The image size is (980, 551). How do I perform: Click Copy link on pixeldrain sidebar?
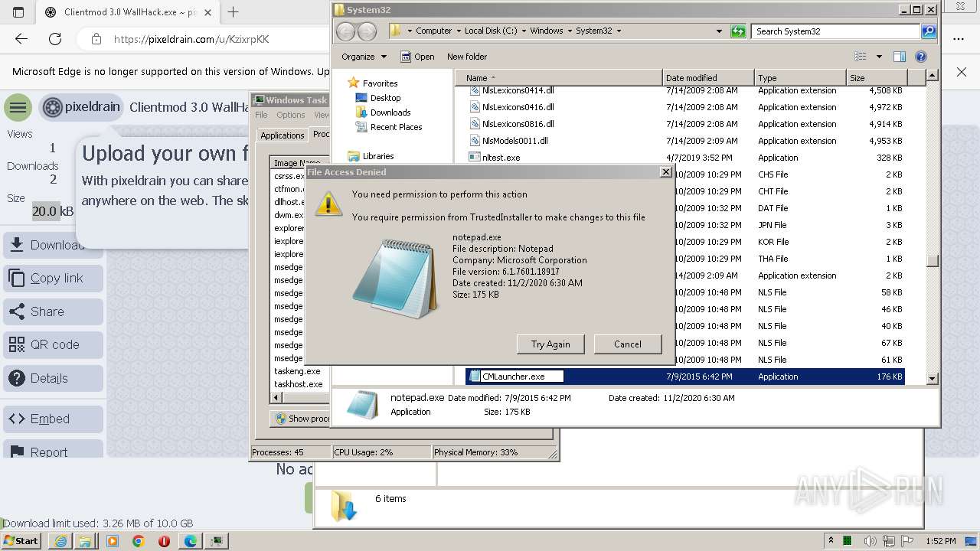54,279
